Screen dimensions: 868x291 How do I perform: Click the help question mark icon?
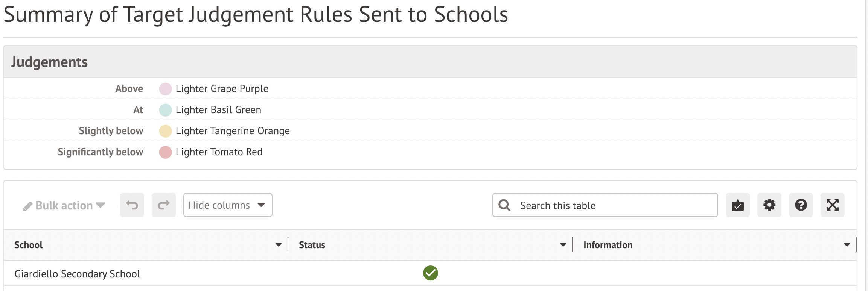801,205
